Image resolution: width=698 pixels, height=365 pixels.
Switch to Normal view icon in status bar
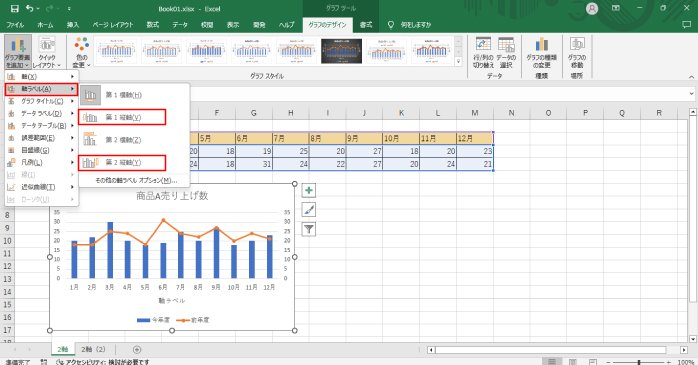552,362
